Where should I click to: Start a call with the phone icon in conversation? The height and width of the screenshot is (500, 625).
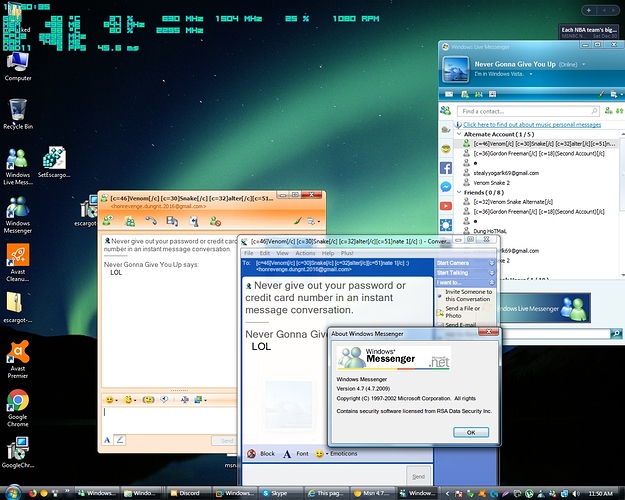tap(151, 220)
